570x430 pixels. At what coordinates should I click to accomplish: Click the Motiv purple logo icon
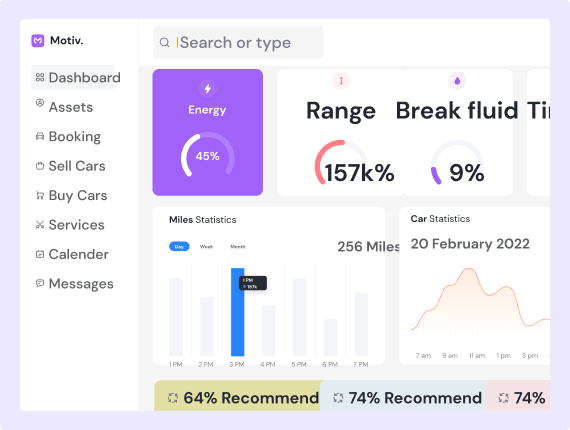point(38,41)
